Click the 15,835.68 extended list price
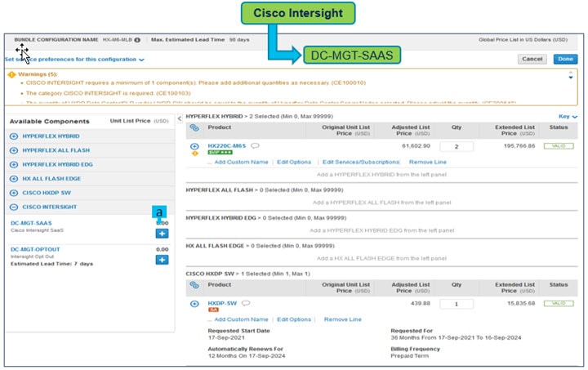This screenshot has height=370, width=588. [521, 303]
